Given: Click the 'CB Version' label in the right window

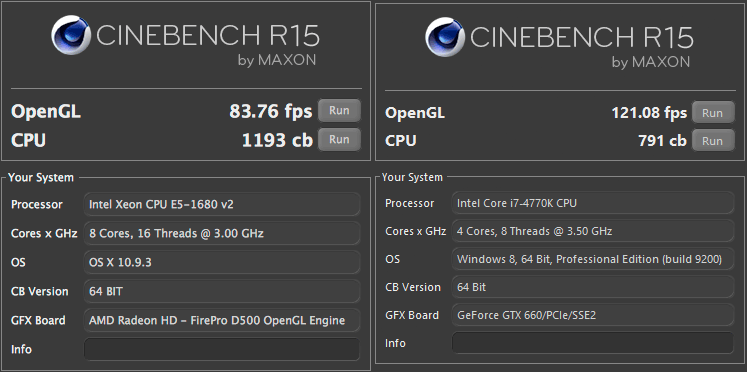Looking at the screenshot, I should coord(413,287).
